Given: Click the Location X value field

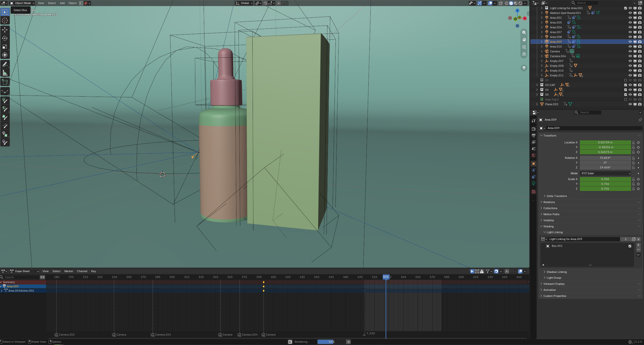Looking at the screenshot, I should pyautogui.click(x=605, y=142).
